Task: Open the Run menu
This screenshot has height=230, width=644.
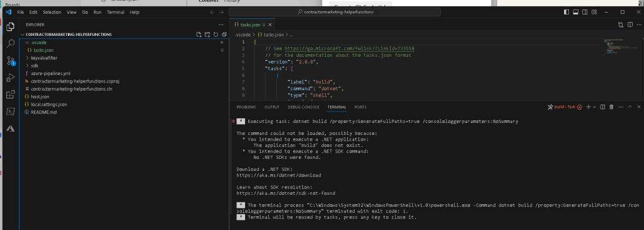Action: click(x=97, y=13)
